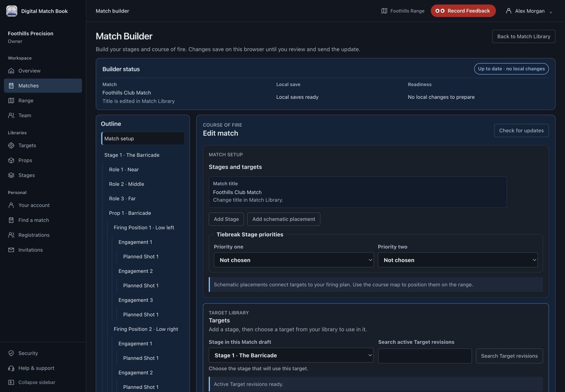The image size is (565, 392).
Task: Click the Stages layers icon
Action: [11, 175]
